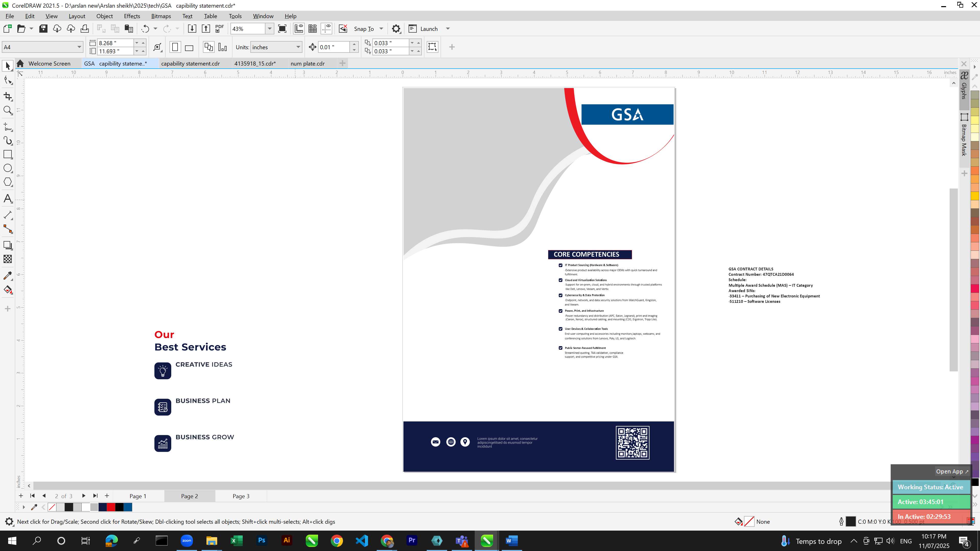Select the Freehand tool

8,127
